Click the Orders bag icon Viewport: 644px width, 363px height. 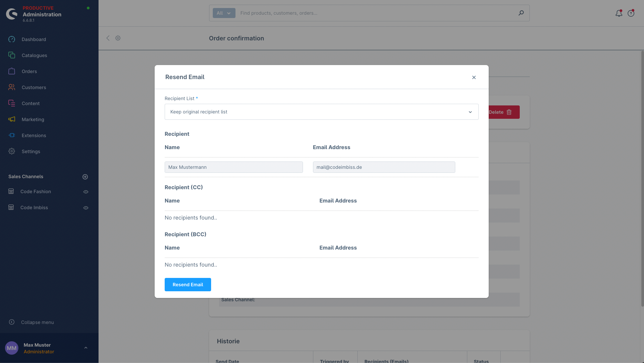pyautogui.click(x=12, y=71)
